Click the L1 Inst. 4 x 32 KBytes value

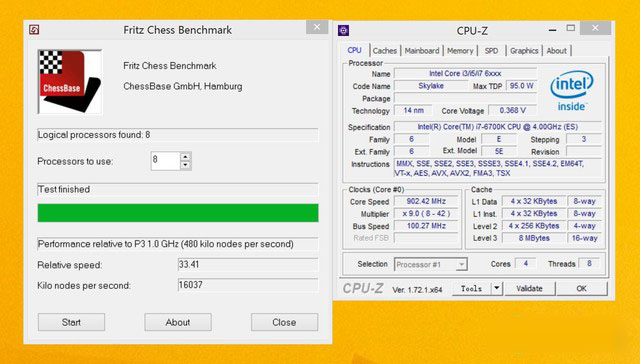coord(534,213)
